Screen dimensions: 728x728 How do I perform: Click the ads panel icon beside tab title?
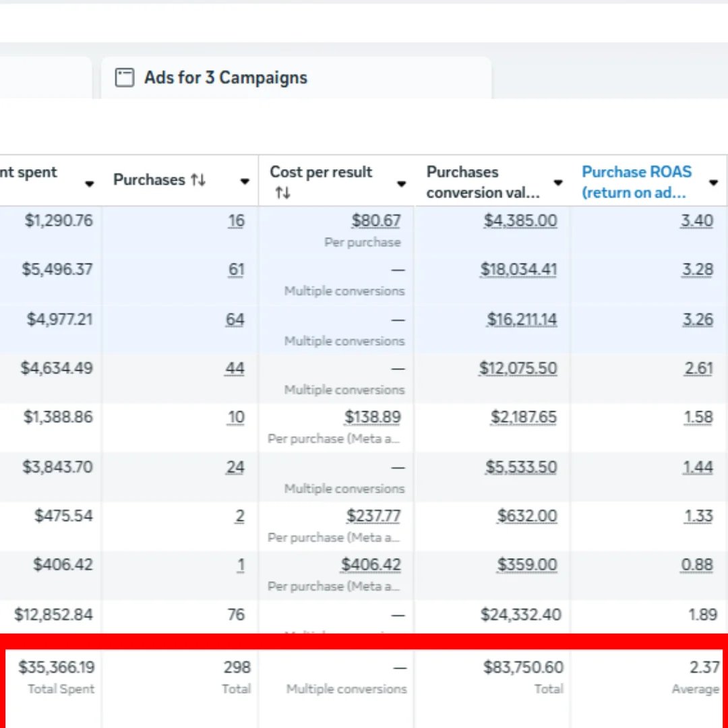point(124,78)
